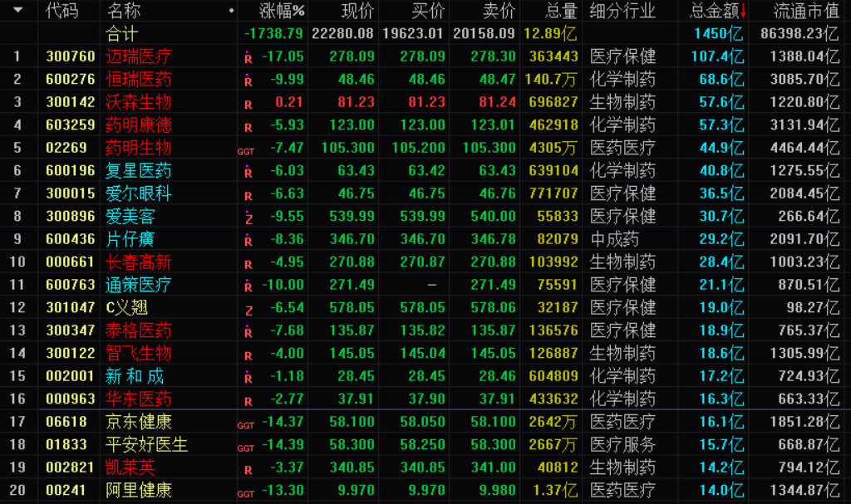This screenshot has height=504, width=851.
Task: Sort by 涨幅% column header
Action: click(282, 10)
